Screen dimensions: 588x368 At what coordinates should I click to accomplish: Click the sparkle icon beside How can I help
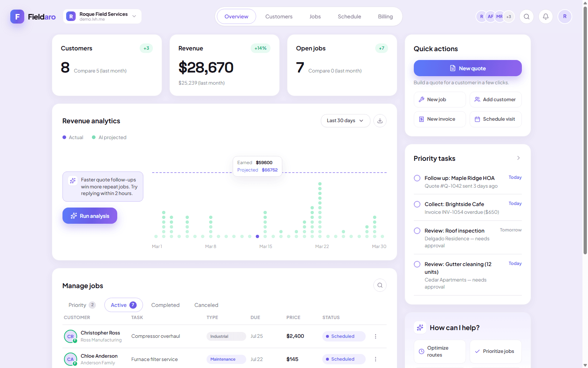tap(420, 328)
